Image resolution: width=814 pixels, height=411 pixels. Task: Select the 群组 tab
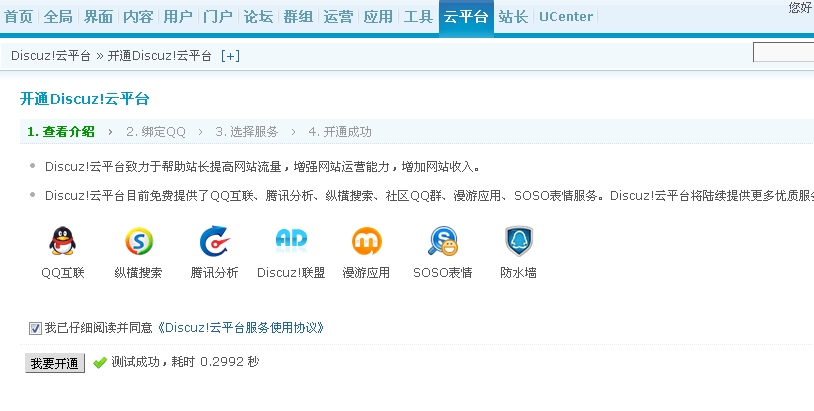pyautogui.click(x=298, y=17)
